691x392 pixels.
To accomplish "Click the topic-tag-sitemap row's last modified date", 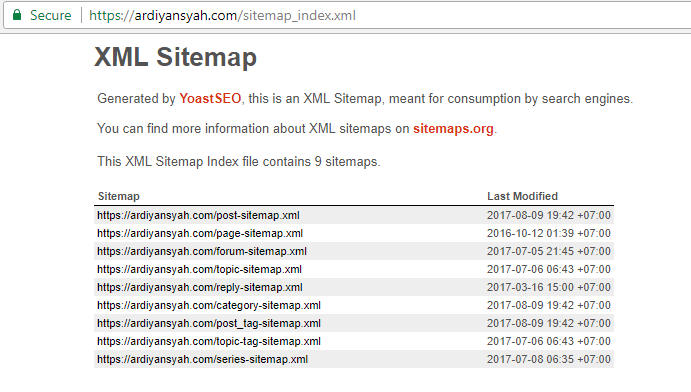I will [x=549, y=341].
